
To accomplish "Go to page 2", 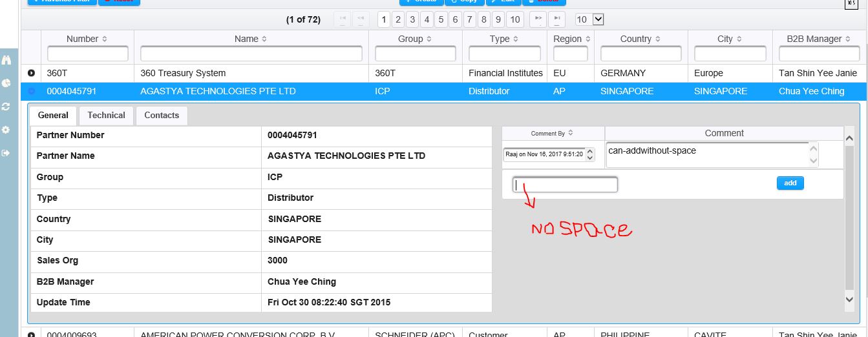I will coord(398,19).
